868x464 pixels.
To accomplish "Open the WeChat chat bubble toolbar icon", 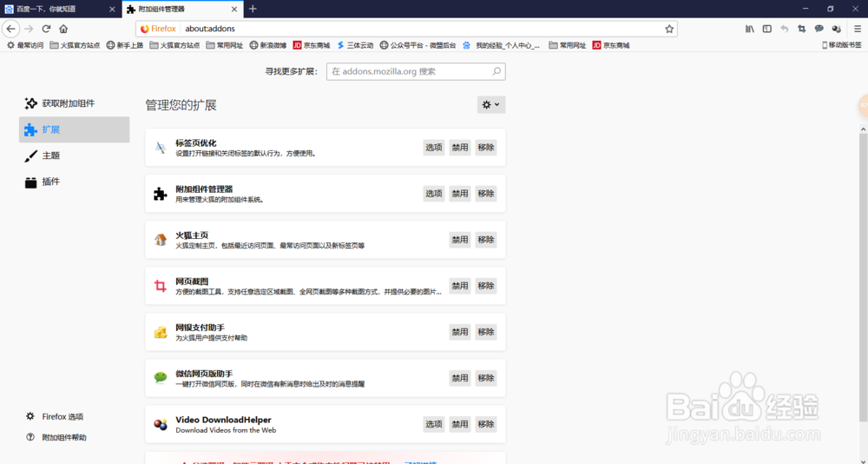I will pyautogui.click(x=819, y=29).
